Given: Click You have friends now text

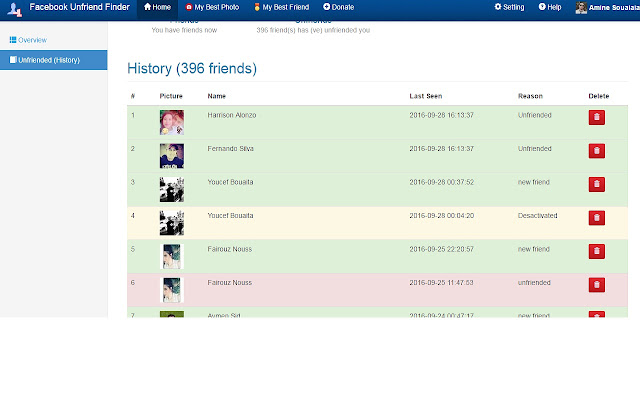Looking at the screenshot, I should pos(184,30).
